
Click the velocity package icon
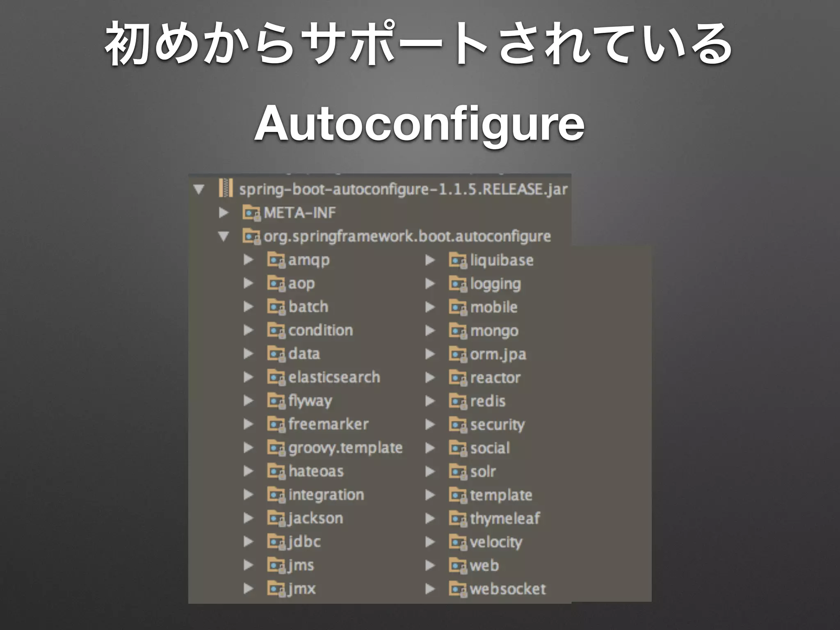(458, 542)
